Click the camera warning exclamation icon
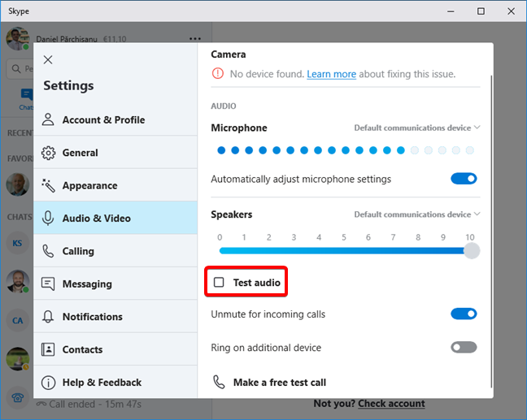The image size is (527, 420). [x=218, y=73]
